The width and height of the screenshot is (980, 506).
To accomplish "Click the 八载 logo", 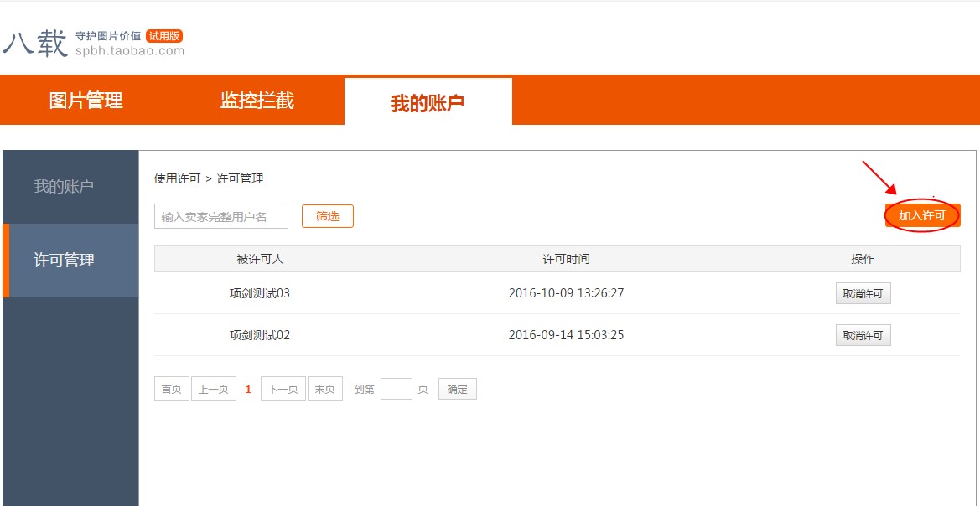I will pyautogui.click(x=35, y=39).
